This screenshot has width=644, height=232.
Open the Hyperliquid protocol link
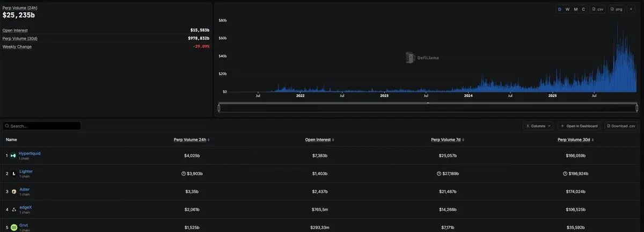[x=30, y=154]
